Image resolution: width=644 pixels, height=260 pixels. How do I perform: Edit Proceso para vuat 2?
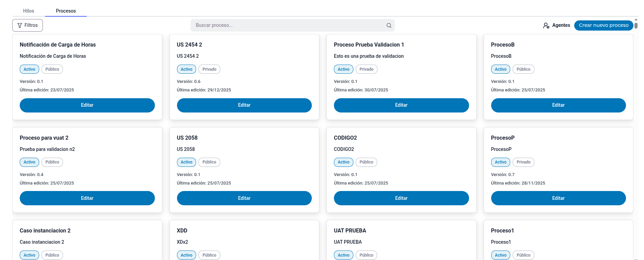click(87, 198)
